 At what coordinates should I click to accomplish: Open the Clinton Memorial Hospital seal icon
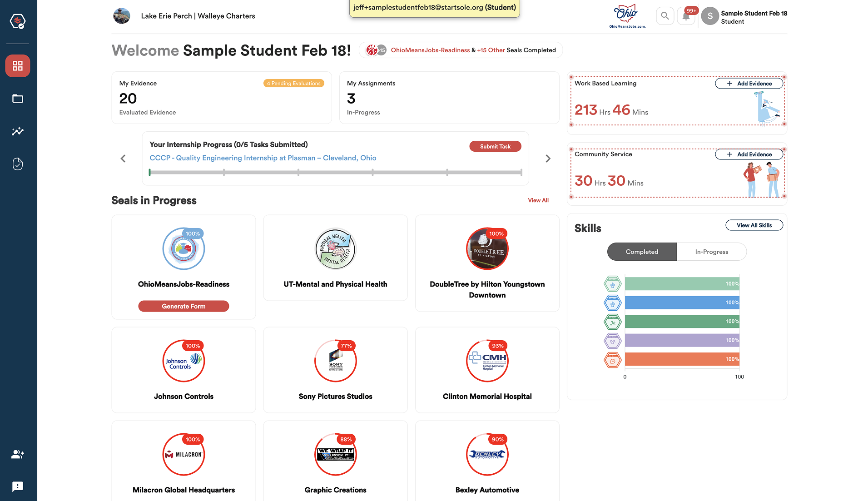pos(487,361)
